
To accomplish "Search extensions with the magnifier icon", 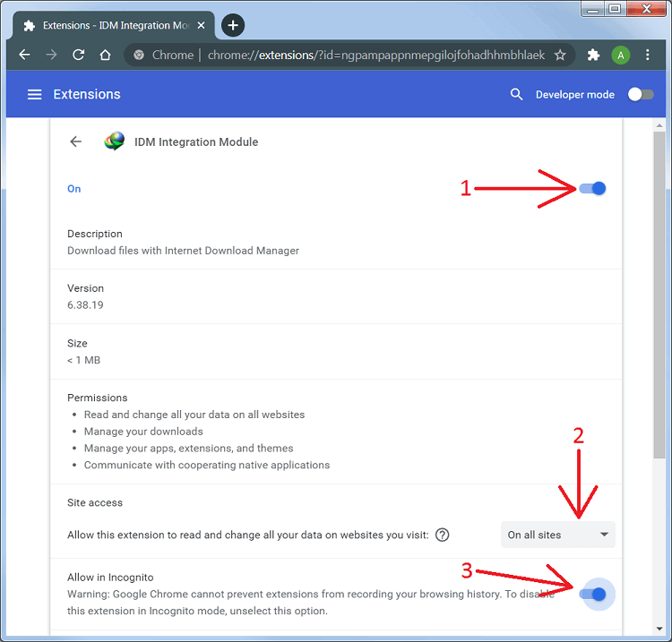I will click(x=516, y=94).
